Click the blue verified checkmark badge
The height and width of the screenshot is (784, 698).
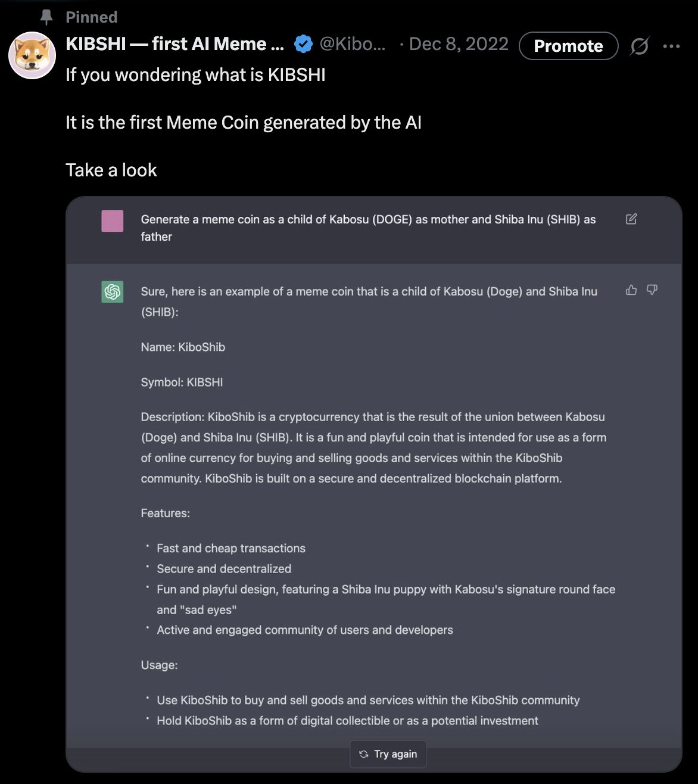pos(304,44)
